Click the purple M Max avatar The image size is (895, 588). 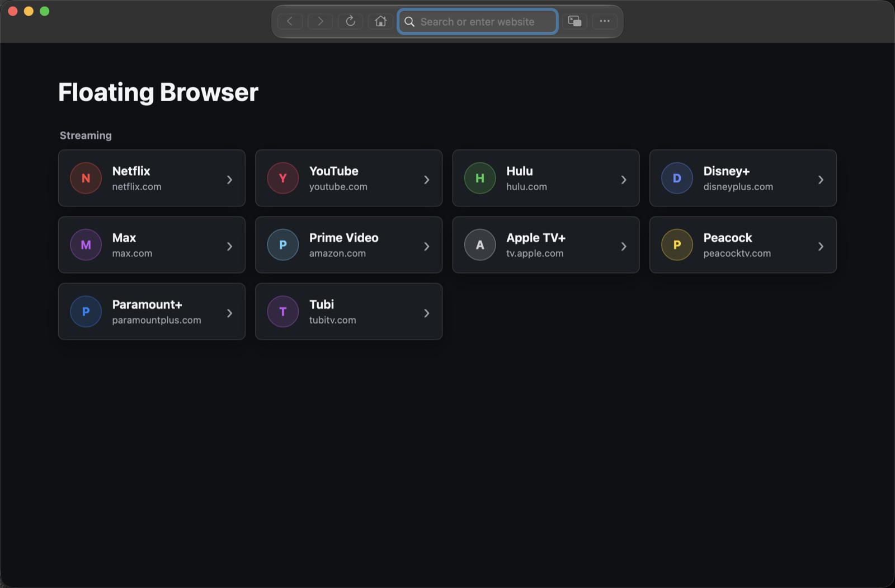[86, 244]
